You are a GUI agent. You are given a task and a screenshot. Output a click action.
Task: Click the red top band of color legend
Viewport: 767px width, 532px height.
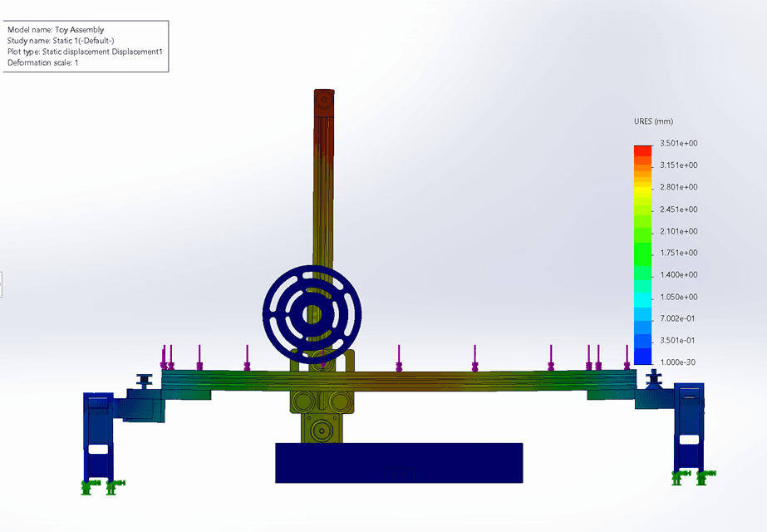pyautogui.click(x=642, y=150)
